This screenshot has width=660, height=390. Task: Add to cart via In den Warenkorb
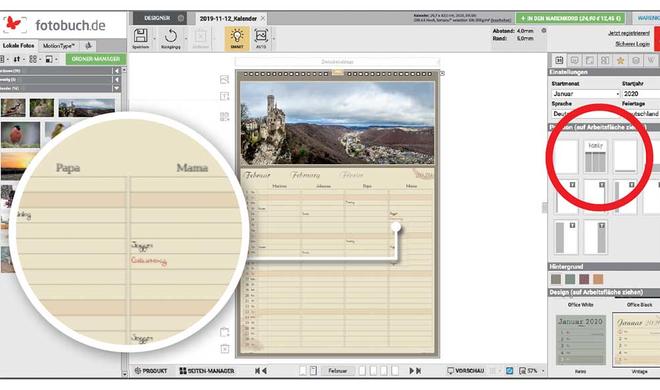(570, 19)
